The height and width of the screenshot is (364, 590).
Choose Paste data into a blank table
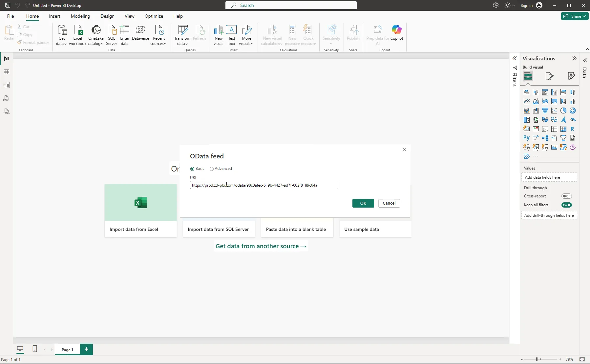[297, 229]
